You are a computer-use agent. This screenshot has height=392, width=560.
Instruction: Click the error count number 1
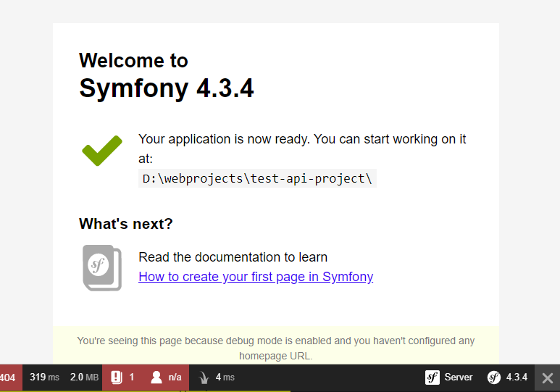click(132, 378)
